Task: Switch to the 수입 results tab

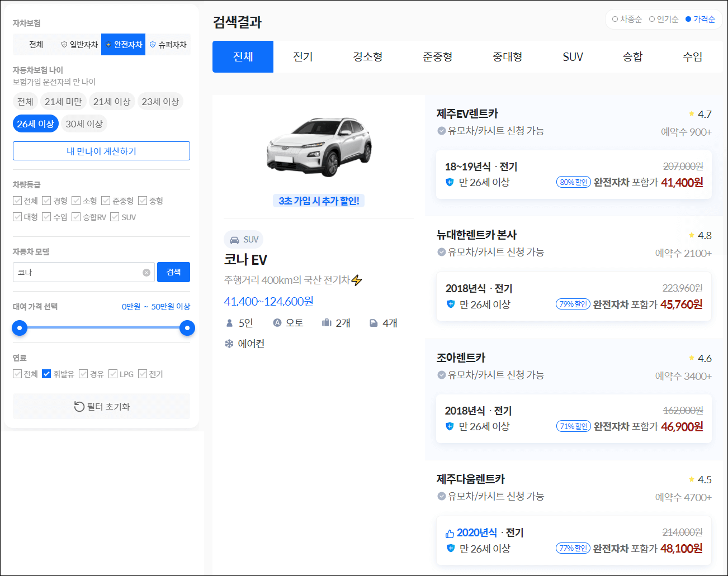Action: tap(693, 56)
